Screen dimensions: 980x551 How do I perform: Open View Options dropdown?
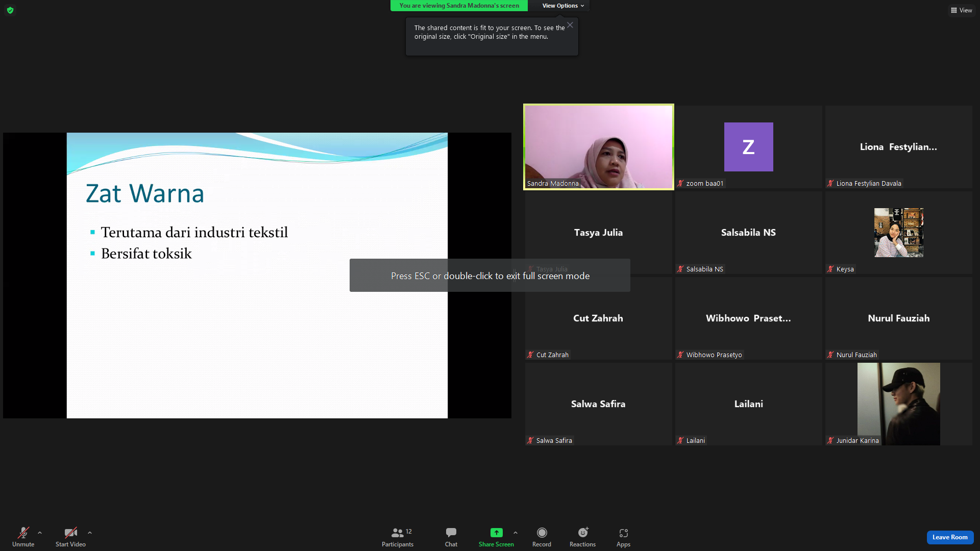coord(563,6)
